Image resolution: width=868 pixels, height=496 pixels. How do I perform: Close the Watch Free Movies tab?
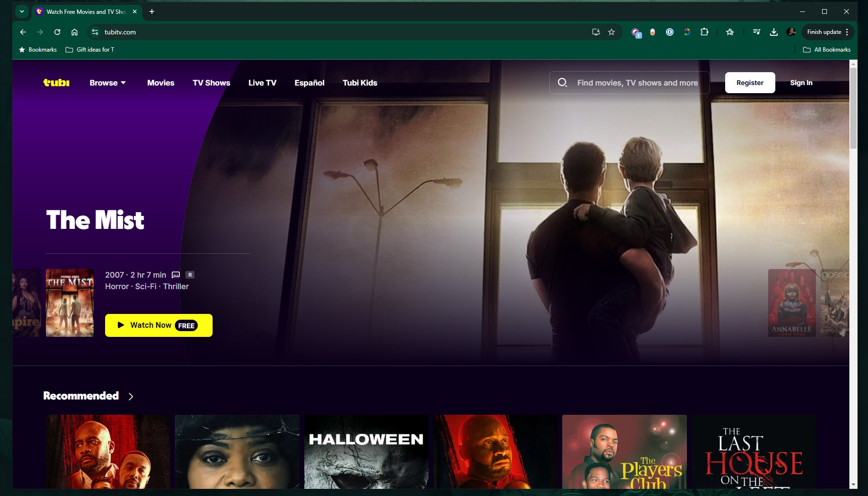click(135, 11)
